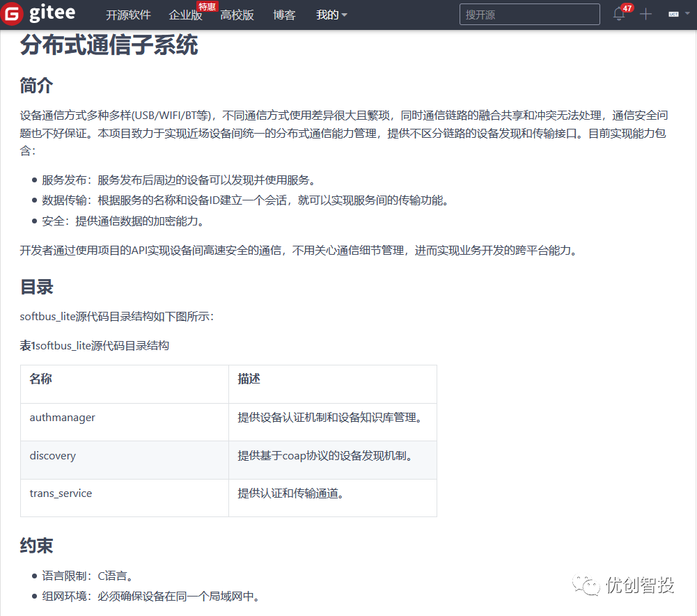Click the WeChat logo beside 优创智投

[x=586, y=585]
